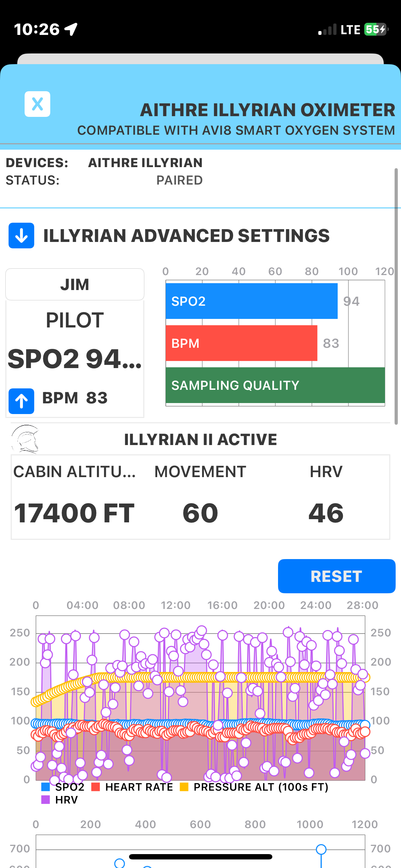Tap the blue up arrow beside BPM
The height and width of the screenshot is (868, 401).
pyautogui.click(x=21, y=401)
